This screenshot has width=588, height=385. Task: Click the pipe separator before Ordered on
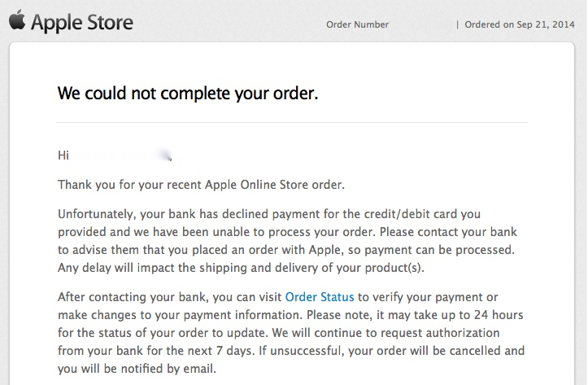coord(457,24)
